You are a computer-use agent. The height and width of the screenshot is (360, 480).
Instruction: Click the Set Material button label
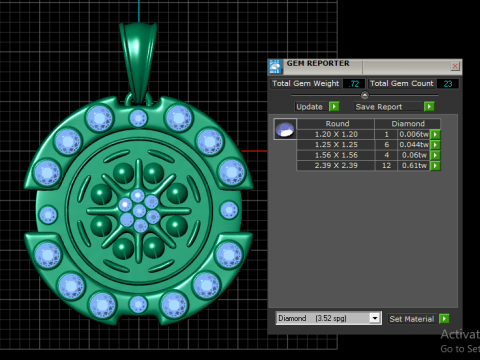[x=412, y=319]
